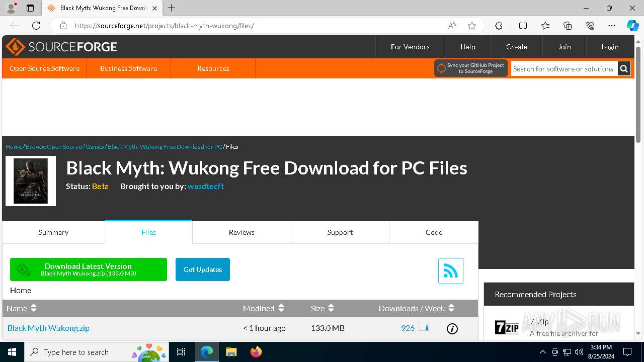Open the Collections icon
644x362 pixels.
coord(568,26)
